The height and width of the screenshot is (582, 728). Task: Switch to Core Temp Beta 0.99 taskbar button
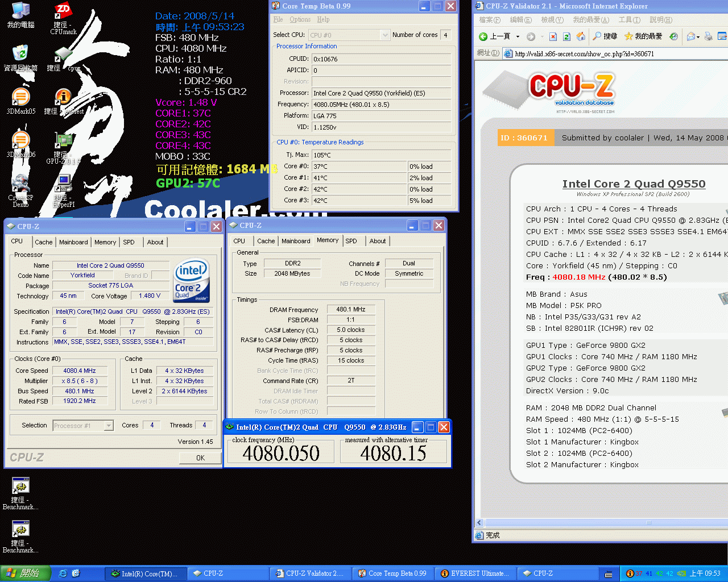[x=392, y=573]
